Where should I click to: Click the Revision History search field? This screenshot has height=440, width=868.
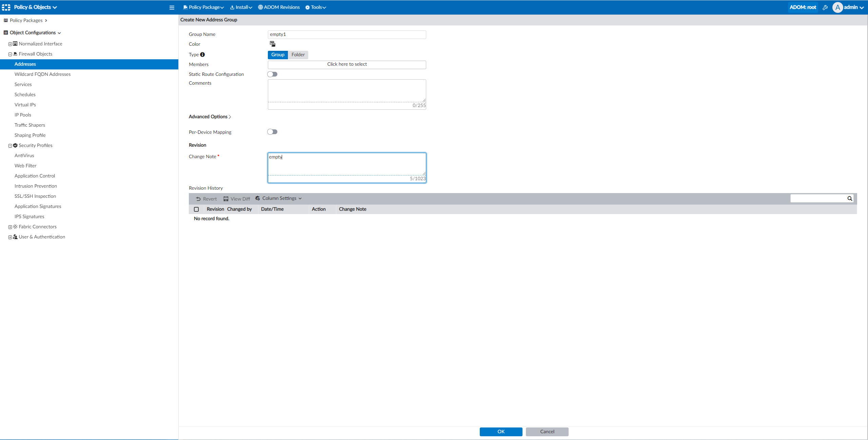(821, 198)
